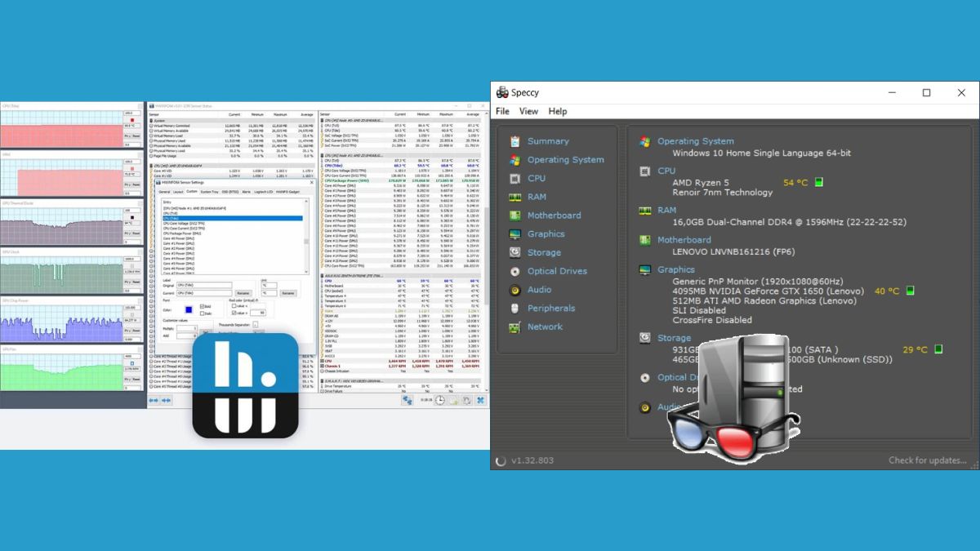
Task: Open Operating System in the Speccy sidebar
Action: [565, 160]
